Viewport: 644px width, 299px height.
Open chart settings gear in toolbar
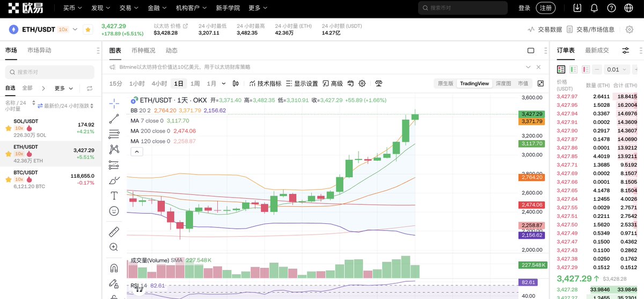point(362,83)
